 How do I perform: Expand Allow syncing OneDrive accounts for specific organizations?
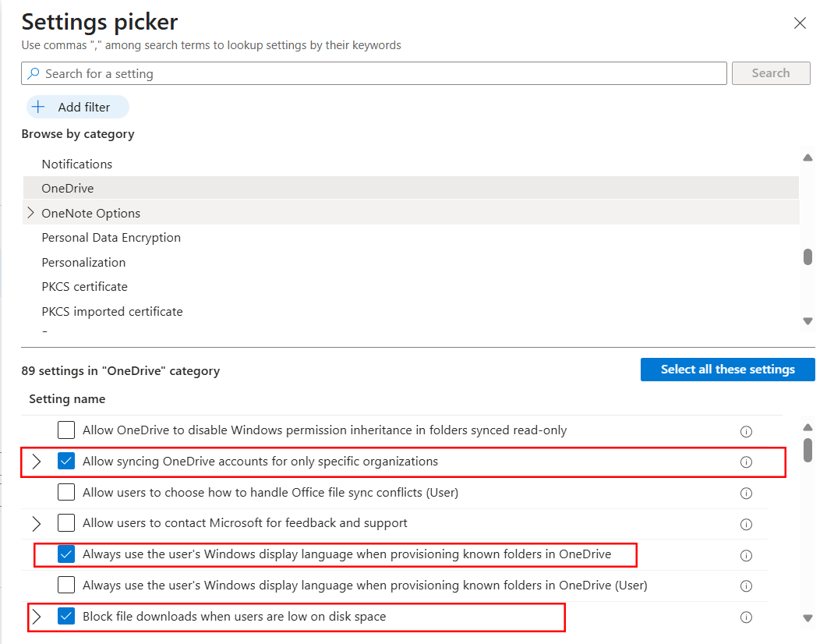(36, 462)
